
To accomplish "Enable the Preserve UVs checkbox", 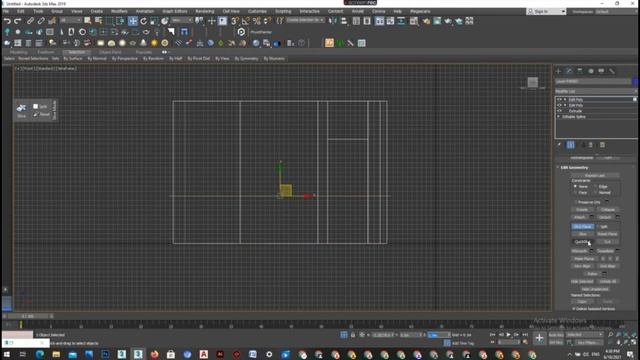I will click(x=576, y=202).
